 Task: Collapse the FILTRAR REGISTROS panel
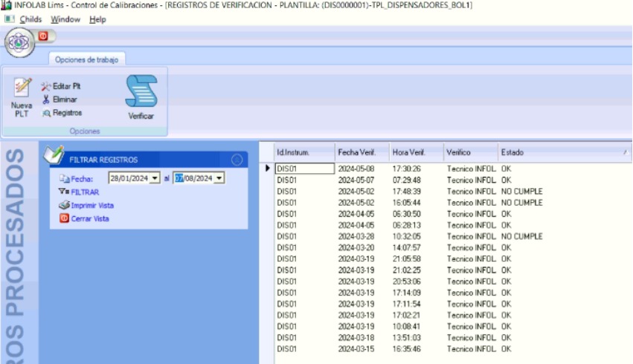pos(237,160)
